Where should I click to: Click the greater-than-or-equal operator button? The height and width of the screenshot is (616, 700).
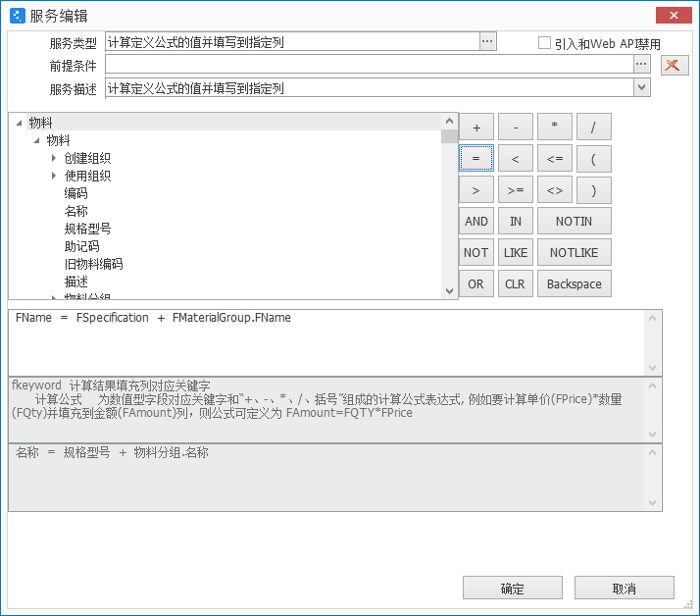(x=516, y=190)
